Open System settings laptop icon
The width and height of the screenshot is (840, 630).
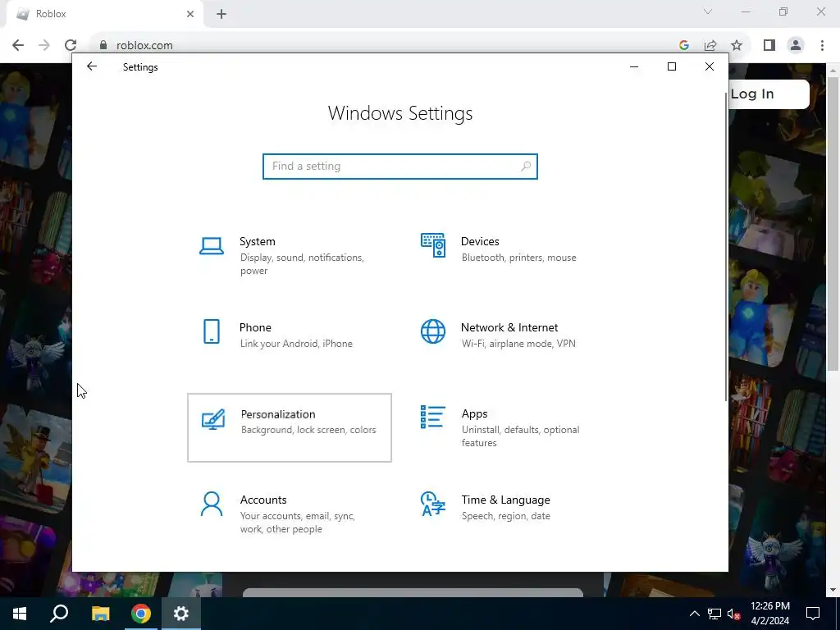(212, 246)
